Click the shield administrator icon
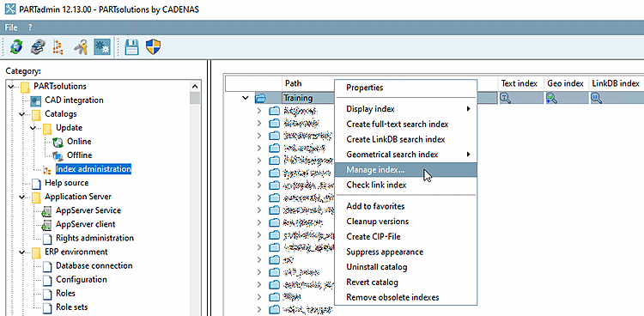The image size is (644, 316). click(x=153, y=47)
